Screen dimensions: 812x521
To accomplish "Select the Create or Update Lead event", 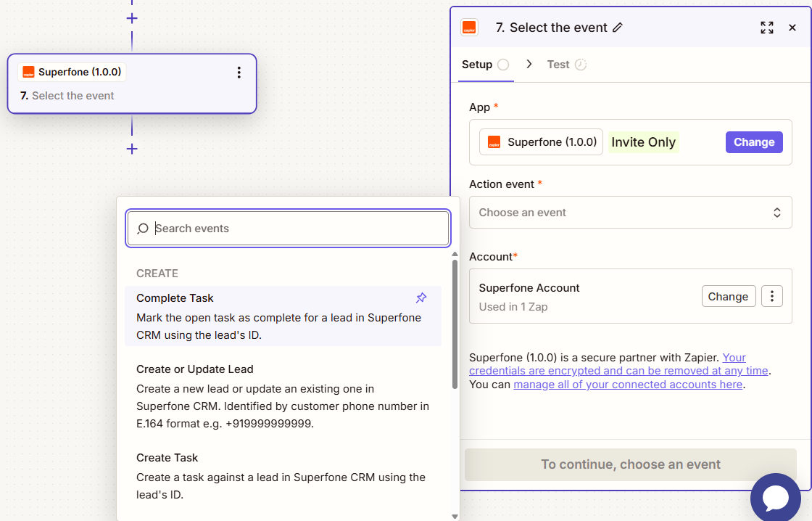I will [283, 396].
